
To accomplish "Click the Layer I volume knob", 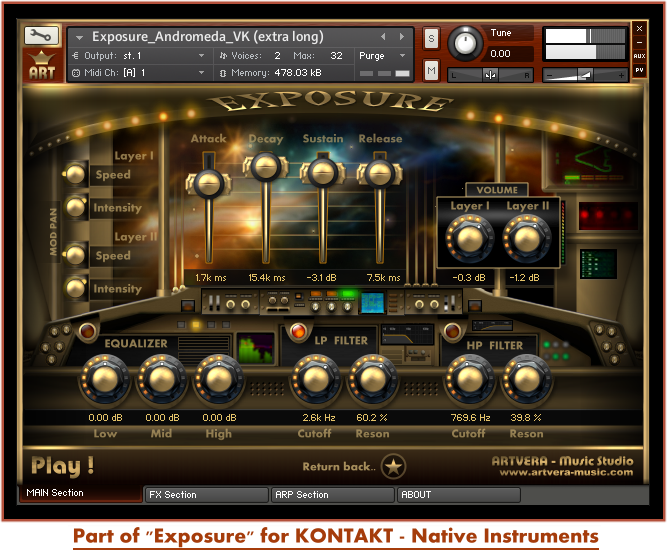I will (469, 241).
